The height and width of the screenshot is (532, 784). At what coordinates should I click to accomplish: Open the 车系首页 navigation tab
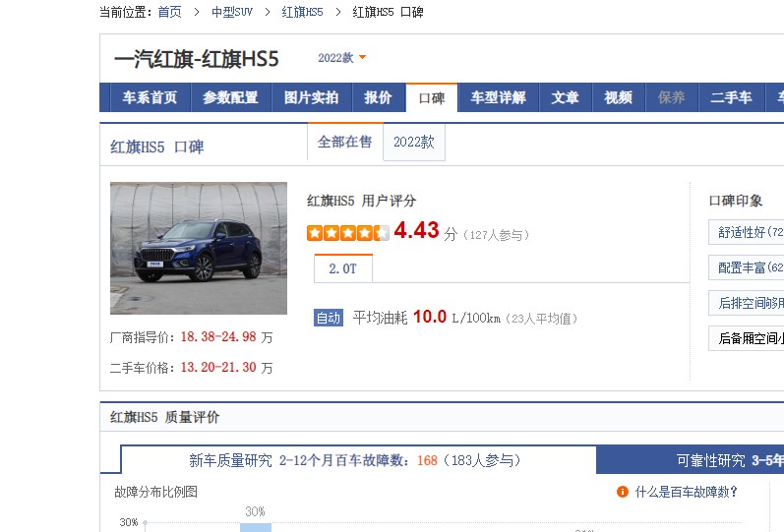point(150,97)
